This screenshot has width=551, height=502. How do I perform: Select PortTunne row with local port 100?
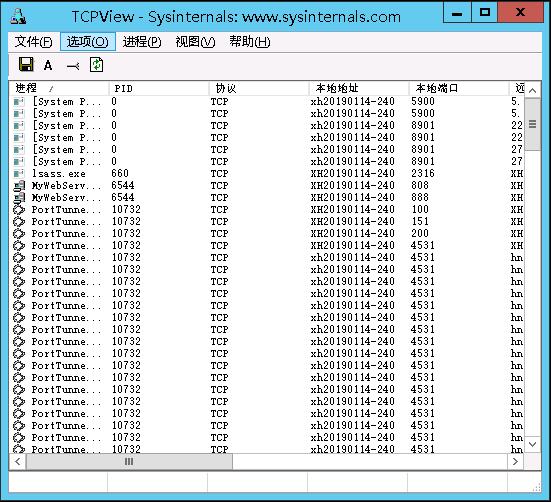pos(267,209)
